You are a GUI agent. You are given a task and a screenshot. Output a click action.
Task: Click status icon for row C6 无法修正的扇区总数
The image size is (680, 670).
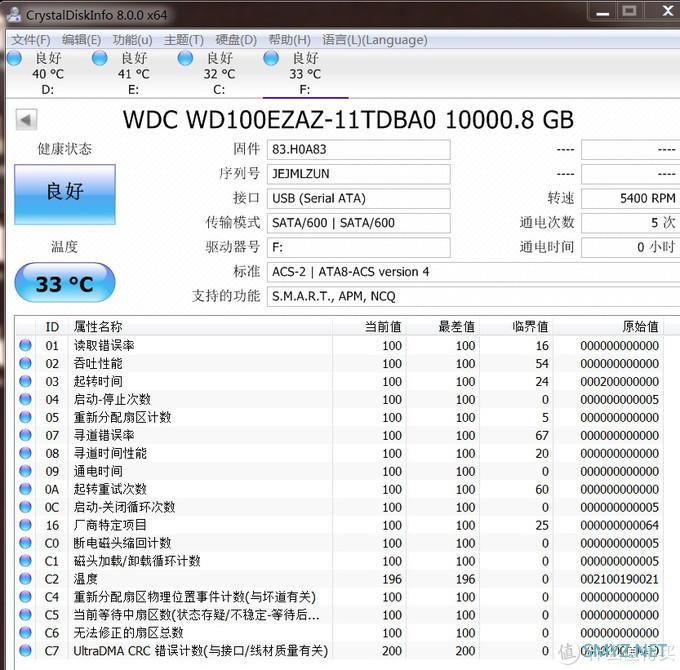pos(26,632)
